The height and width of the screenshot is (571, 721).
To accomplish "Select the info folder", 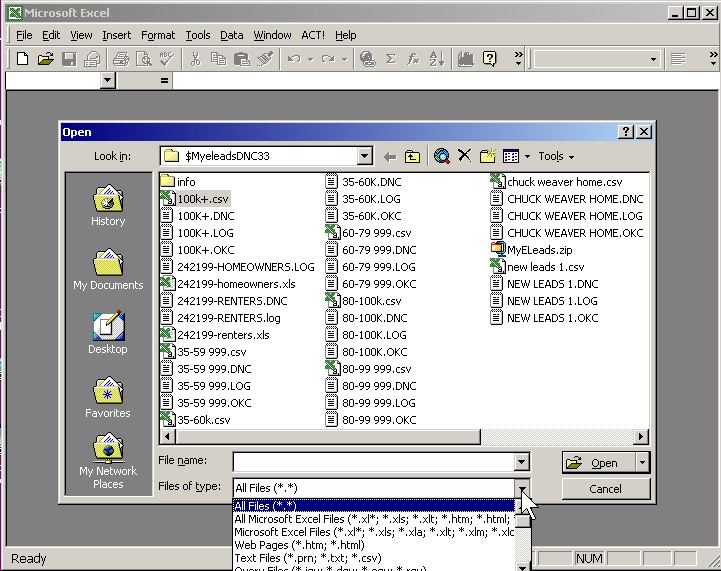I will (x=178, y=182).
